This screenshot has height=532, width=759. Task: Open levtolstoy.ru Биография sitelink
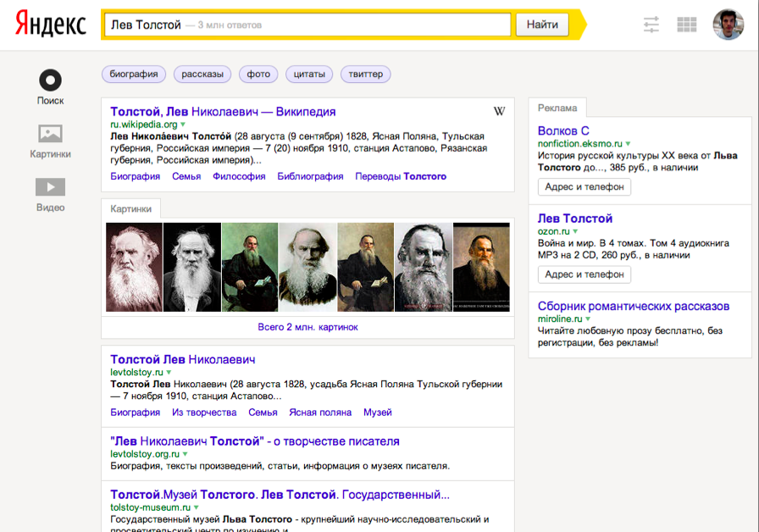(x=135, y=413)
